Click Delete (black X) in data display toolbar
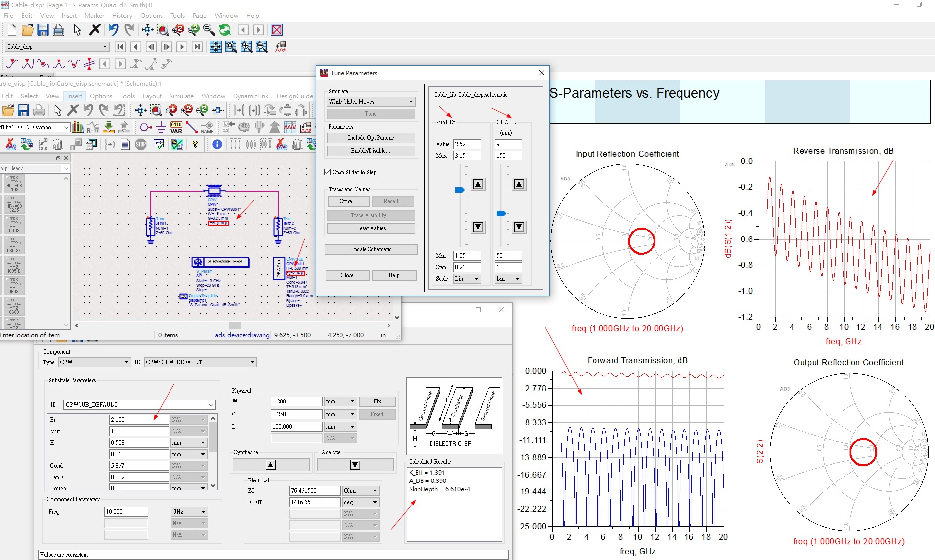The width and height of the screenshot is (935, 560). click(95, 30)
